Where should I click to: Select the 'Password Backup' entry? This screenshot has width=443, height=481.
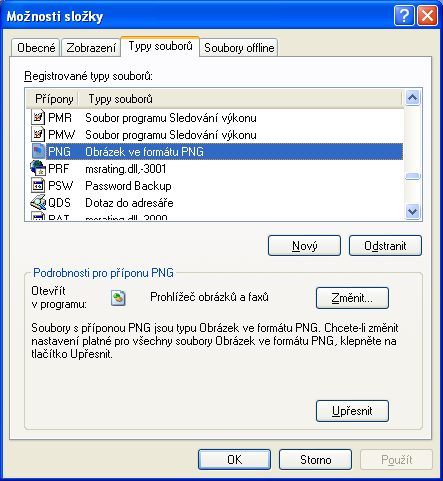(128, 186)
